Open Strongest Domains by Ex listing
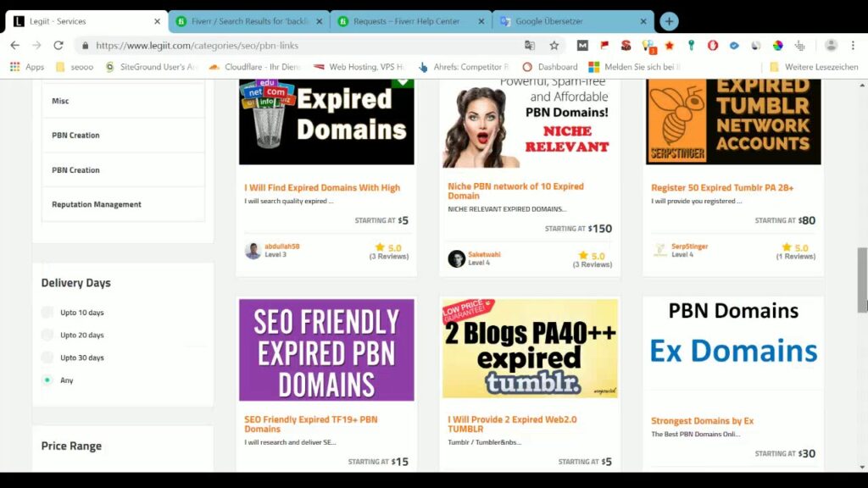Viewport: 868px width, 488px height. coord(702,420)
